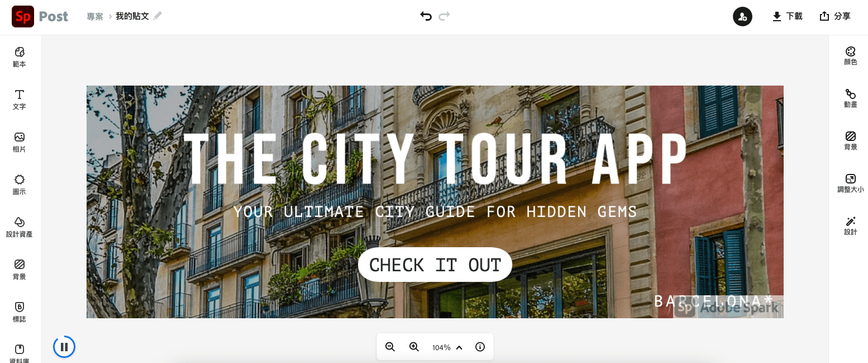Click the zoom in magnifier

pyautogui.click(x=414, y=347)
